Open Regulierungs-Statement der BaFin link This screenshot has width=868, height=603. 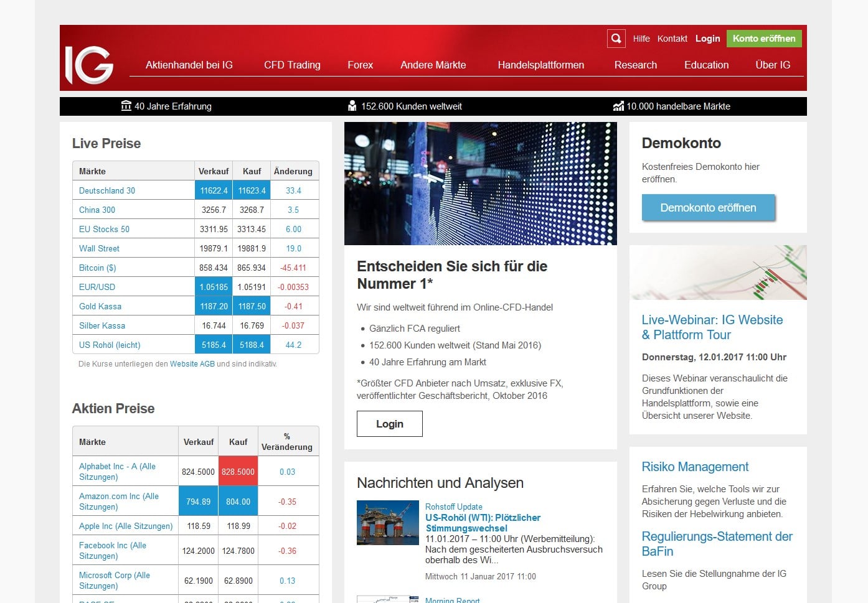pos(717,544)
